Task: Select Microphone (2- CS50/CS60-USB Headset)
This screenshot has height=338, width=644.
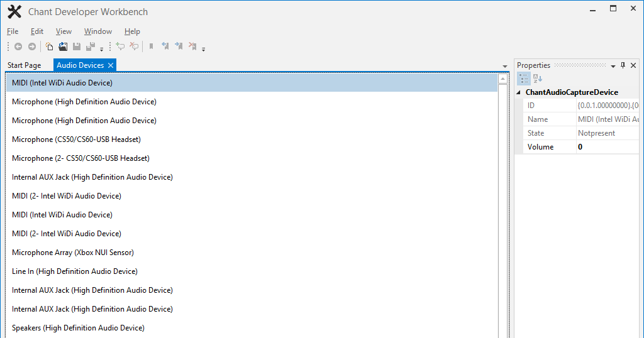Action: (252, 158)
